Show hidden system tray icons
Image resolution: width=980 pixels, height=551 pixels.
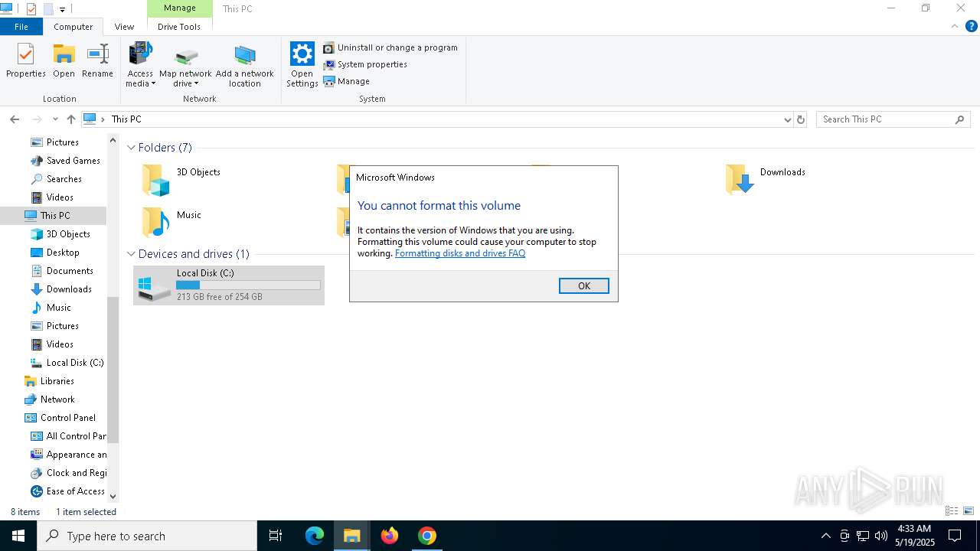825,536
